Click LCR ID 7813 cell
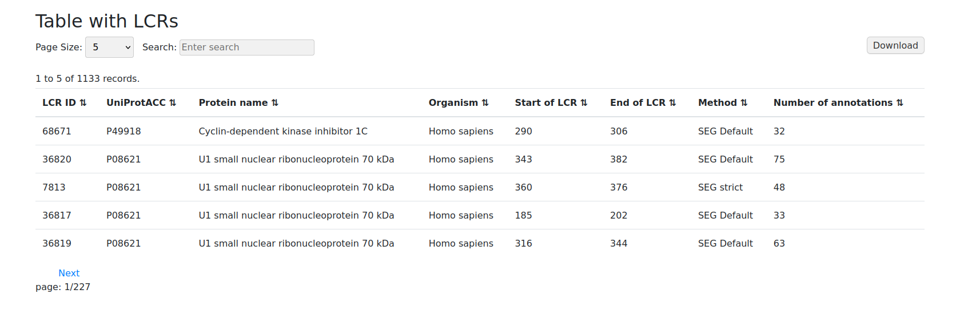The height and width of the screenshot is (321, 980). point(54,188)
